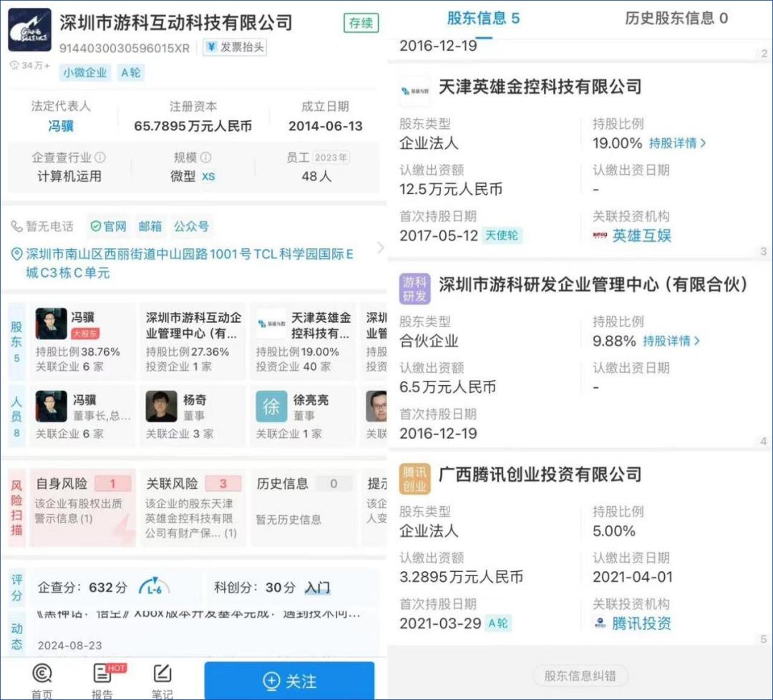
Task: Tap the 腾讯创业 orange logo icon
Action: click(414, 478)
